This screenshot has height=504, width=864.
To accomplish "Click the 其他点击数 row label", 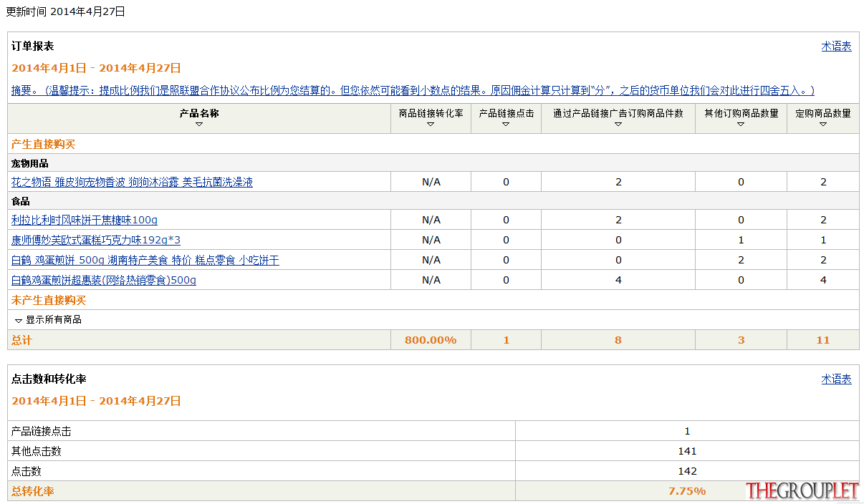I will click(x=37, y=451).
